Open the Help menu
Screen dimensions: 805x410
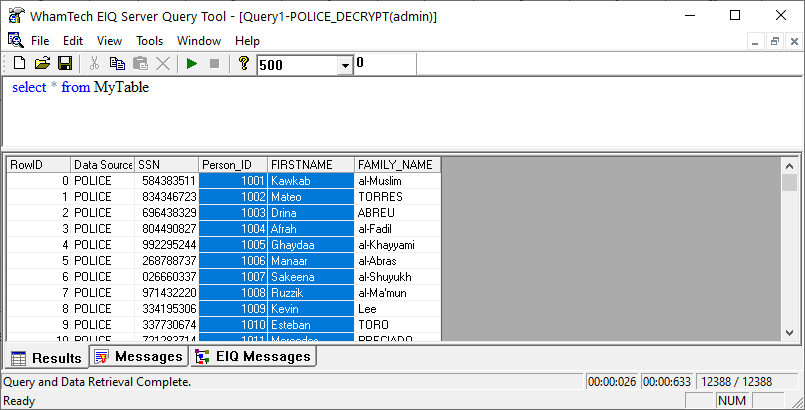pyautogui.click(x=247, y=41)
